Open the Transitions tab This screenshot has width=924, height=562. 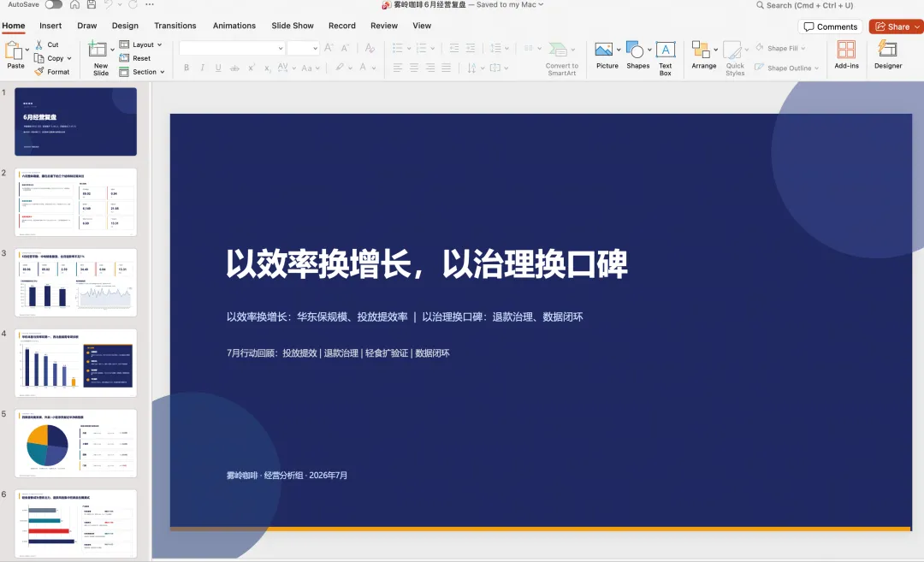coord(175,26)
